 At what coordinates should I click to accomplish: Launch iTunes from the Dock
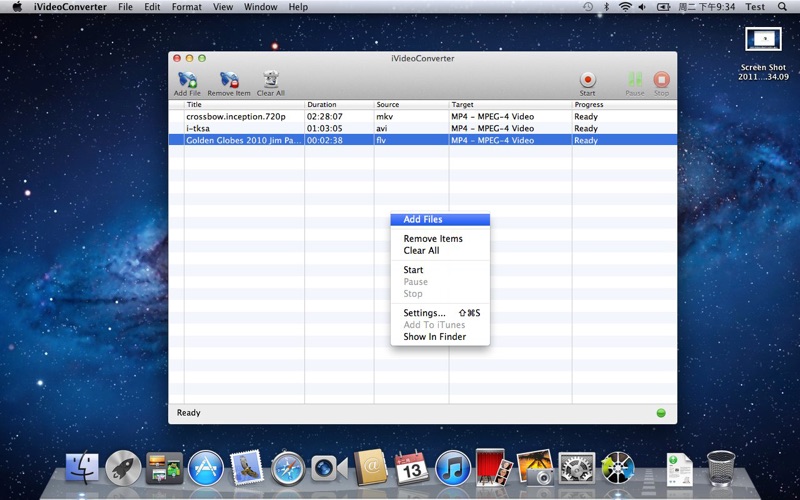coord(453,467)
